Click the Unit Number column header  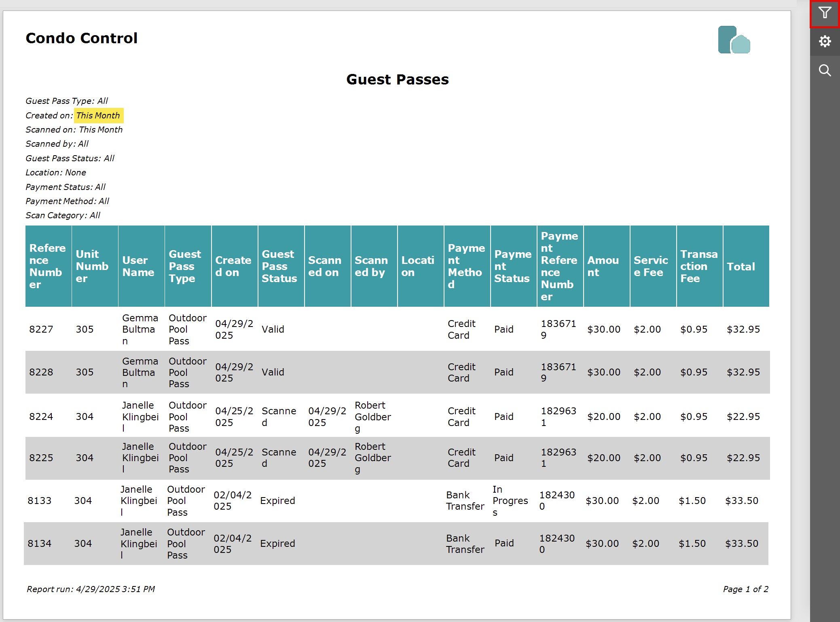pos(95,266)
